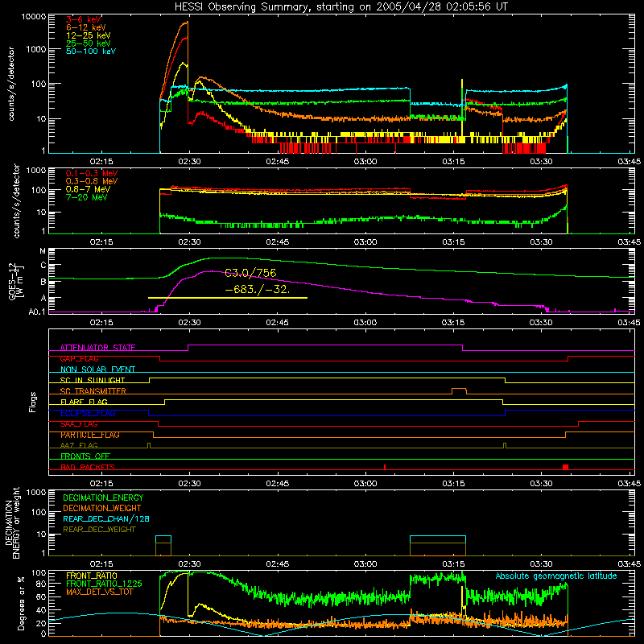Select the SAA_FLAG label
Screen dimensions: 644x644
[x=79, y=423]
